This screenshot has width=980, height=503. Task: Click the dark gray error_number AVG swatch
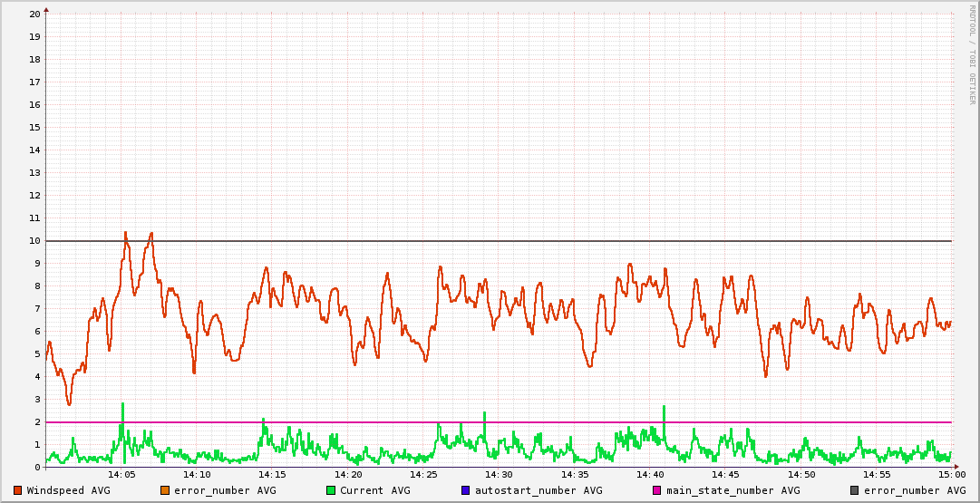tap(855, 490)
